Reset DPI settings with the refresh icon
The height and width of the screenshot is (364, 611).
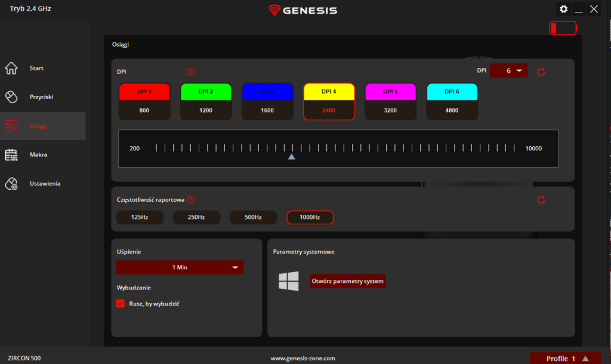(x=541, y=72)
